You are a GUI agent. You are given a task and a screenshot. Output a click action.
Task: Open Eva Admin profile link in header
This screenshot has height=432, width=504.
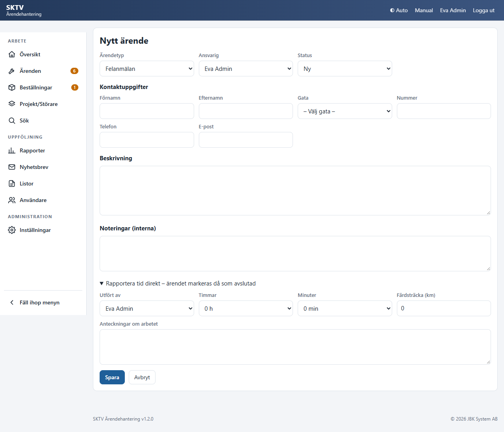pyautogui.click(x=453, y=10)
